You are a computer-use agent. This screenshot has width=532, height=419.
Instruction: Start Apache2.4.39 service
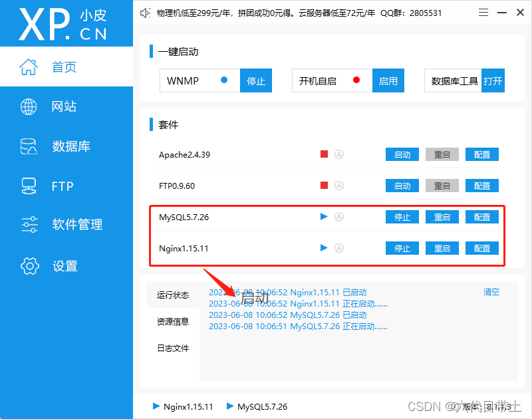[402, 154]
